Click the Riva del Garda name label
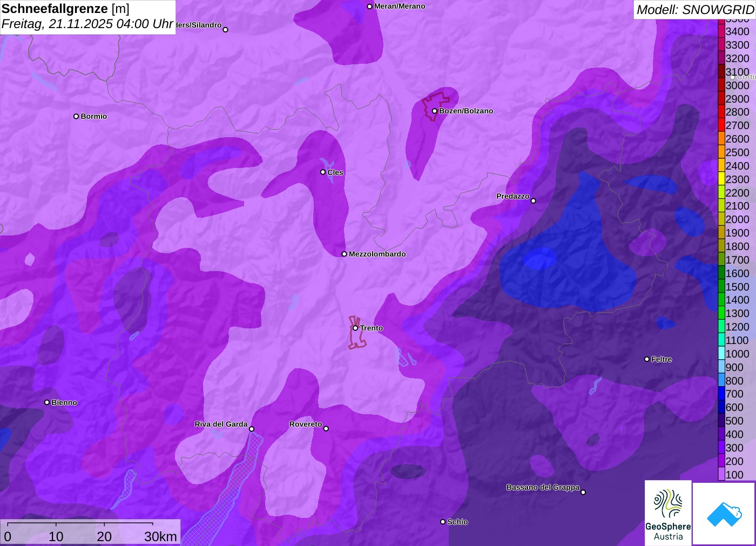This screenshot has width=756, height=546. 221,424
